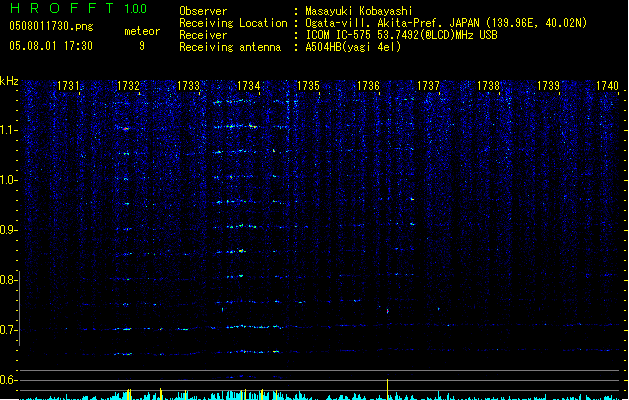This screenshot has height=400, width=629.
Task: Click the 1736 time axis marker
Action: 368,86
